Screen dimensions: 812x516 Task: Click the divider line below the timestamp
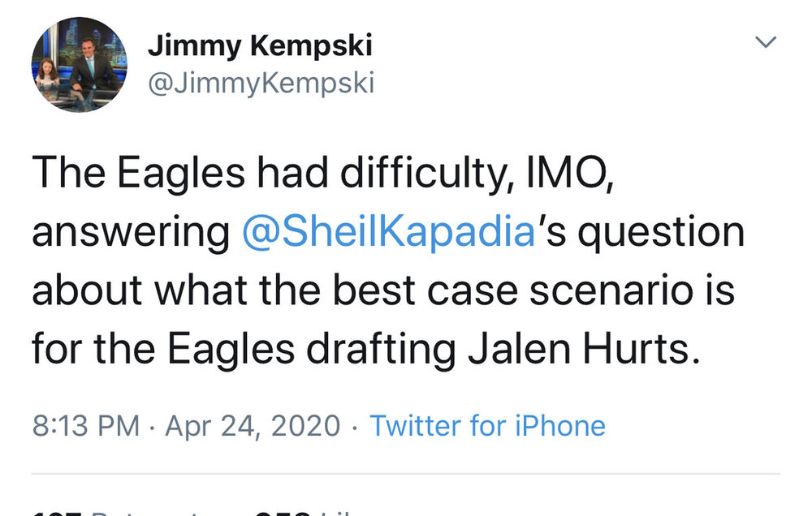point(406,474)
